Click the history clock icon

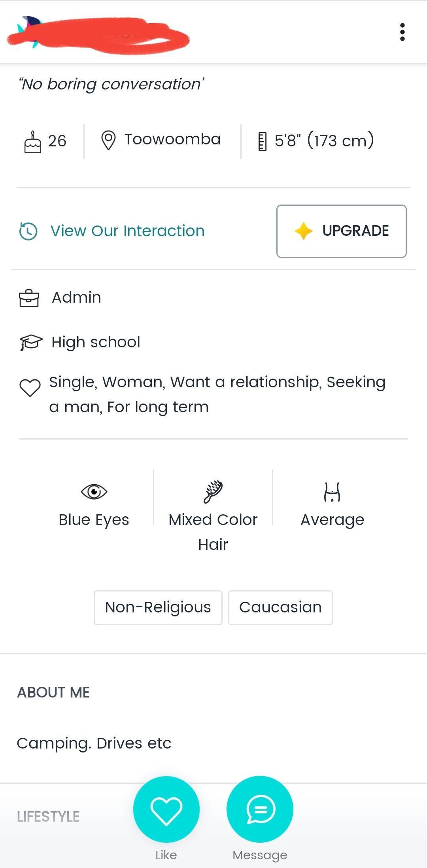coord(28,231)
